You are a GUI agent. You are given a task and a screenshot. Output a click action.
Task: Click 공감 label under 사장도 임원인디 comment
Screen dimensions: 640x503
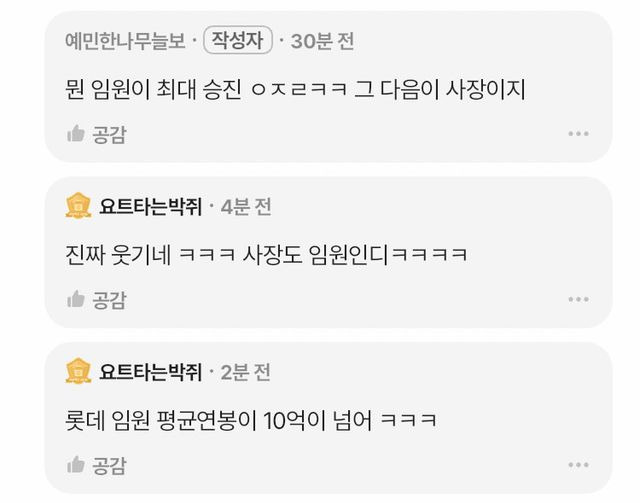109,300
